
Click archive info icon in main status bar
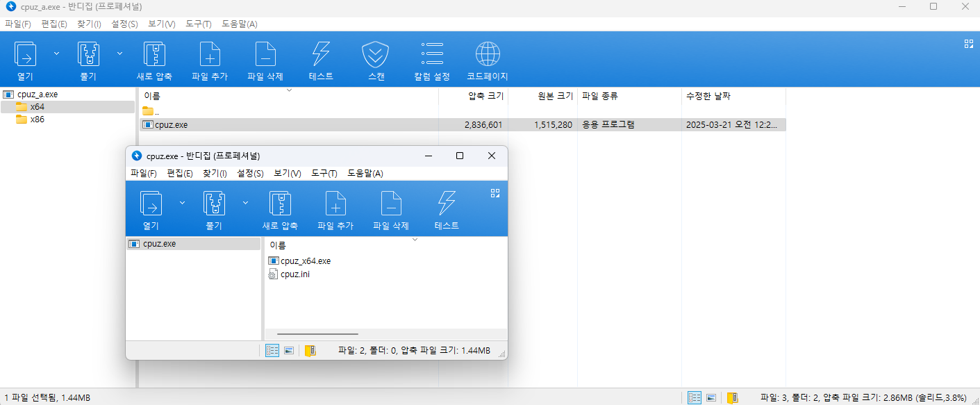pyautogui.click(x=732, y=397)
